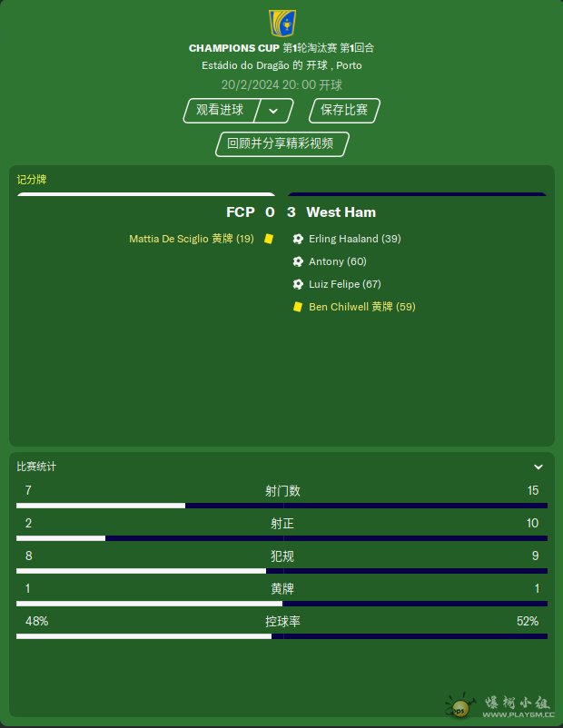Select the West Ham team name
Viewport: 563px width, 728px height.
(x=341, y=212)
